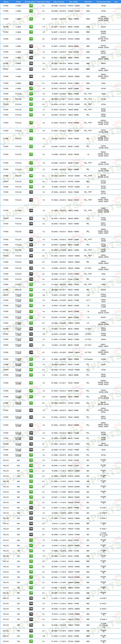Click the Rodzaj paliwa column header
The height and width of the screenshot is (644, 121).
point(30,2)
